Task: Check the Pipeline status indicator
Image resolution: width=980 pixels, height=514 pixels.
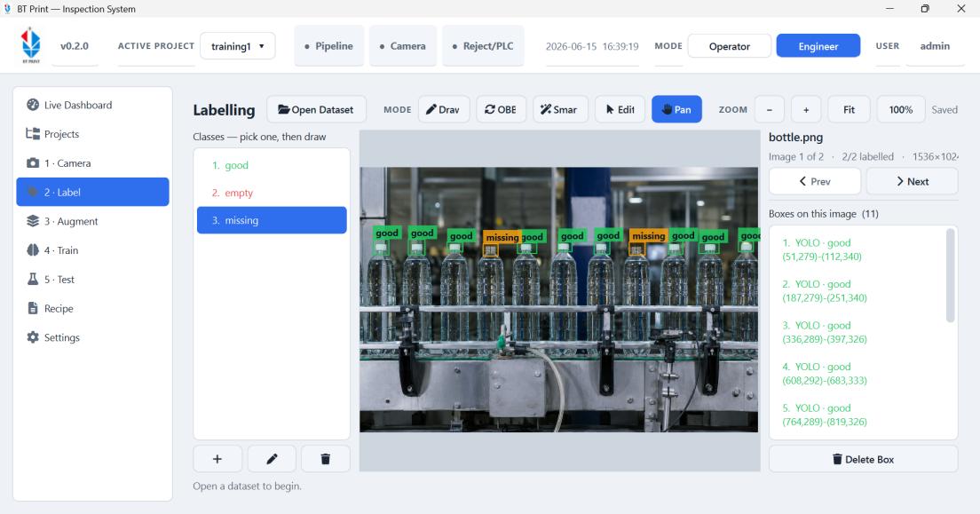Action: coord(328,46)
